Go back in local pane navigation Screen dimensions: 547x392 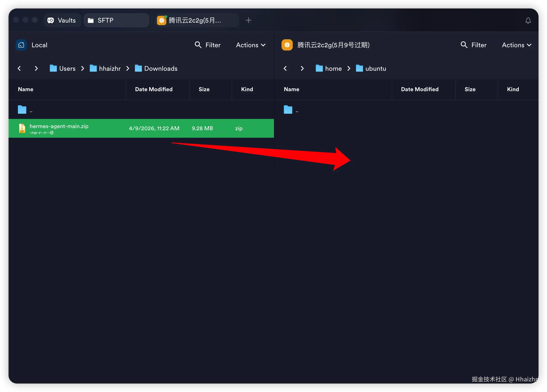(x=19, y=69)
